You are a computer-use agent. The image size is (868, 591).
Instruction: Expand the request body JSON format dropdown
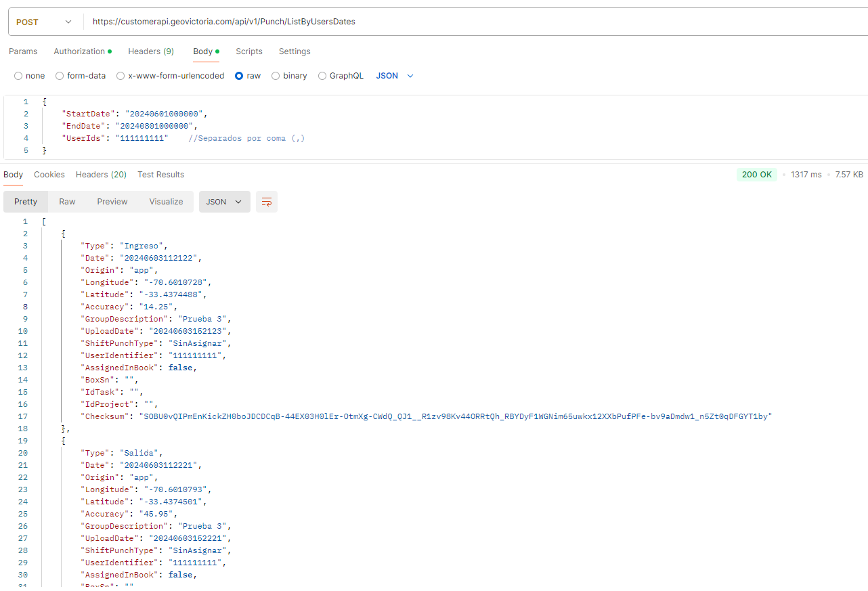[x=395, y=76]
